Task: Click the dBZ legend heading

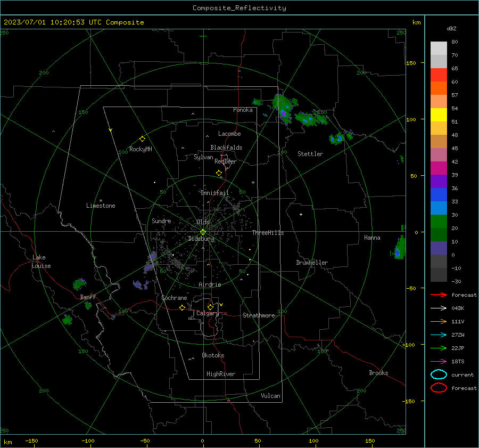Action: click(x=451, y=29)
